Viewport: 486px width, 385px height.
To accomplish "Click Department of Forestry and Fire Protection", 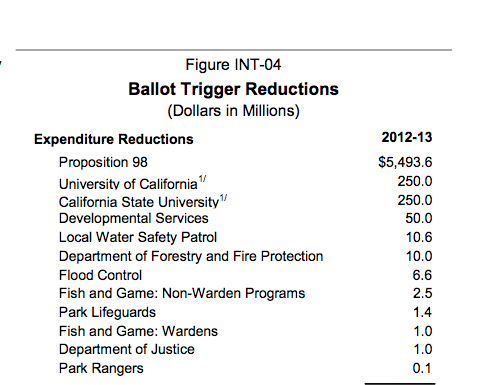I will tap(191, 256).
